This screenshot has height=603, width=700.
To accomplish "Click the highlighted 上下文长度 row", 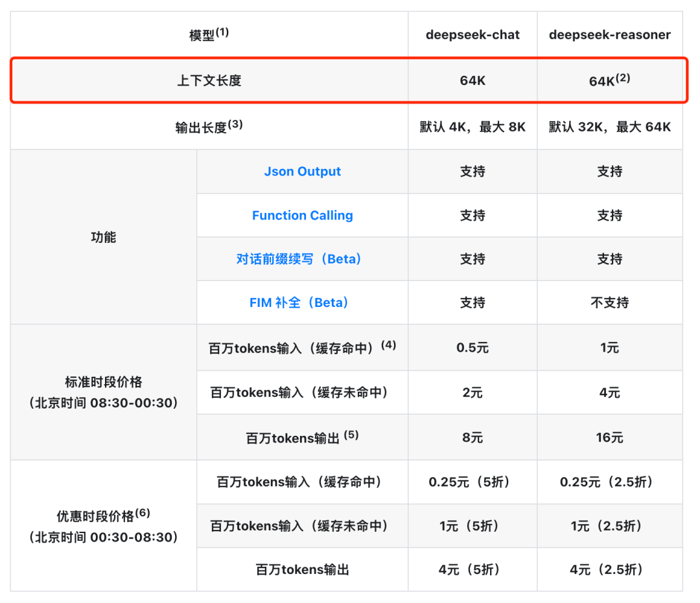I will (x=207, y=80).
